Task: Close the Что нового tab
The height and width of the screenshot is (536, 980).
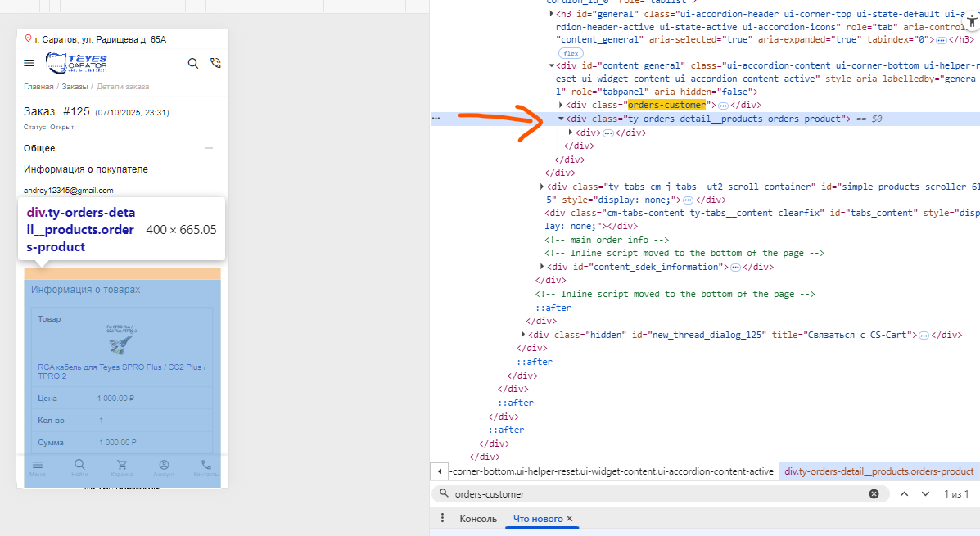Action: point(570,519)
